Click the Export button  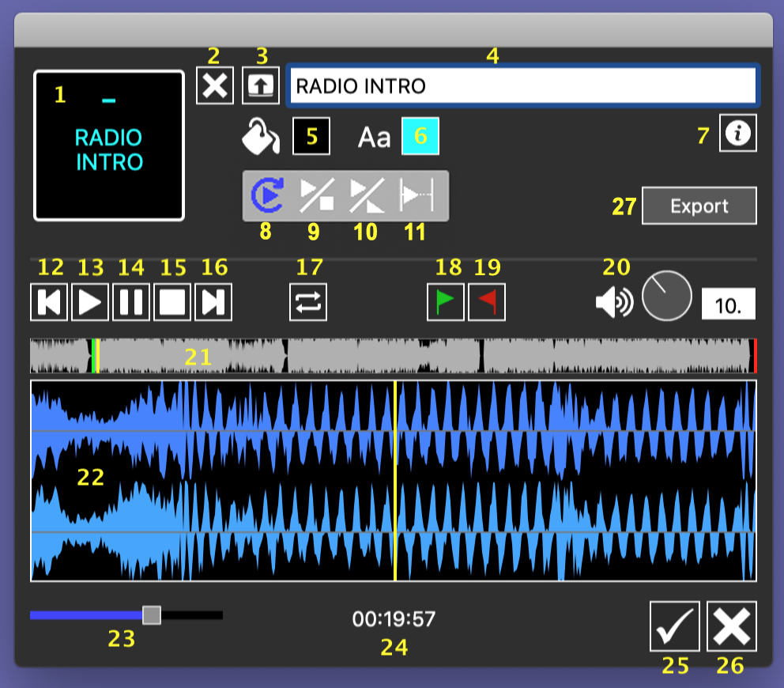pyautogui.click(x=699, y=206)
